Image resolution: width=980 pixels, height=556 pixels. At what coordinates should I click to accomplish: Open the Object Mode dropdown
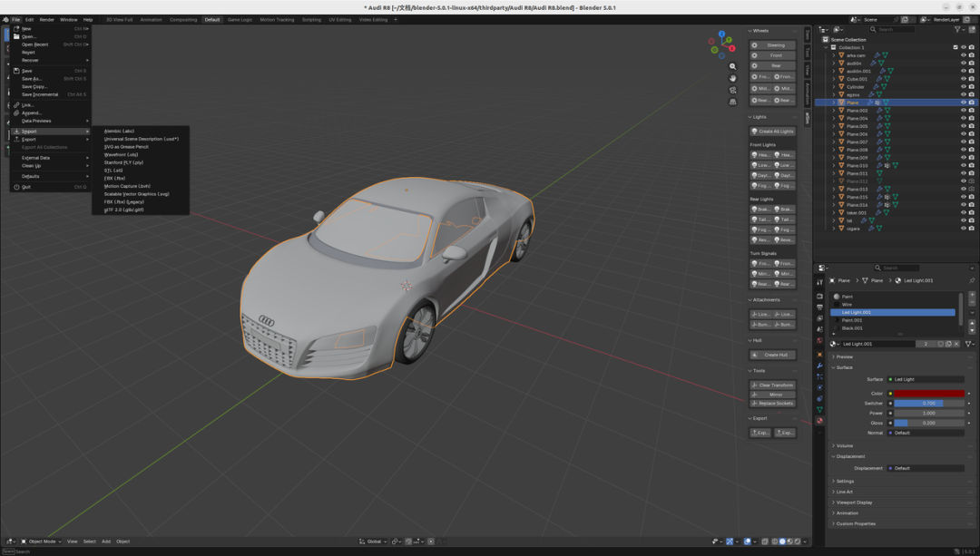(x=41, y=541)
